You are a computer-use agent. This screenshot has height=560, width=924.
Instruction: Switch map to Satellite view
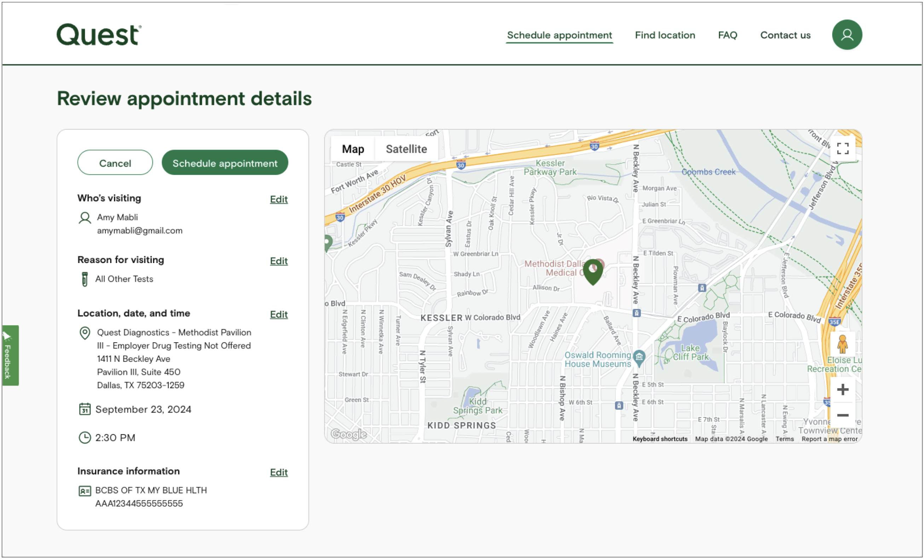406,149
